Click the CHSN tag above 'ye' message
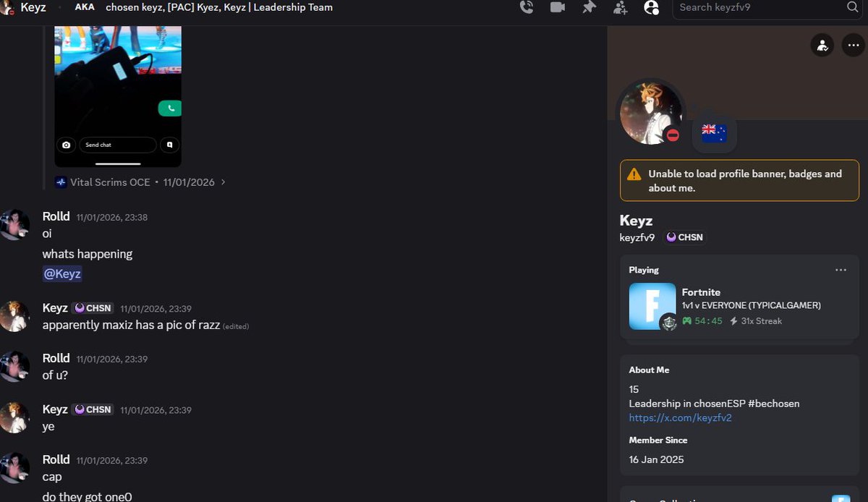The width and height of the screenshot is (868, 502). [x=94, y=409]
